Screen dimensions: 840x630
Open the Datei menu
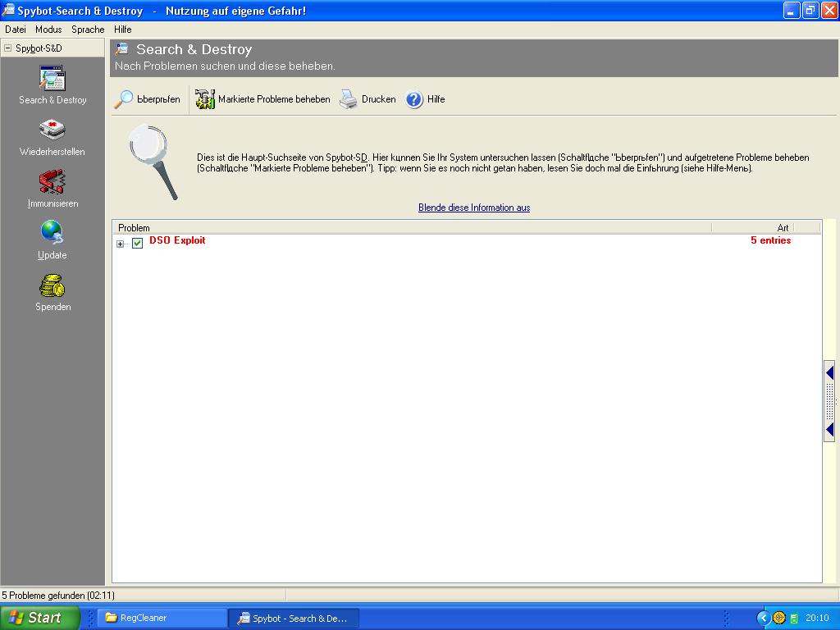point(16,30)
